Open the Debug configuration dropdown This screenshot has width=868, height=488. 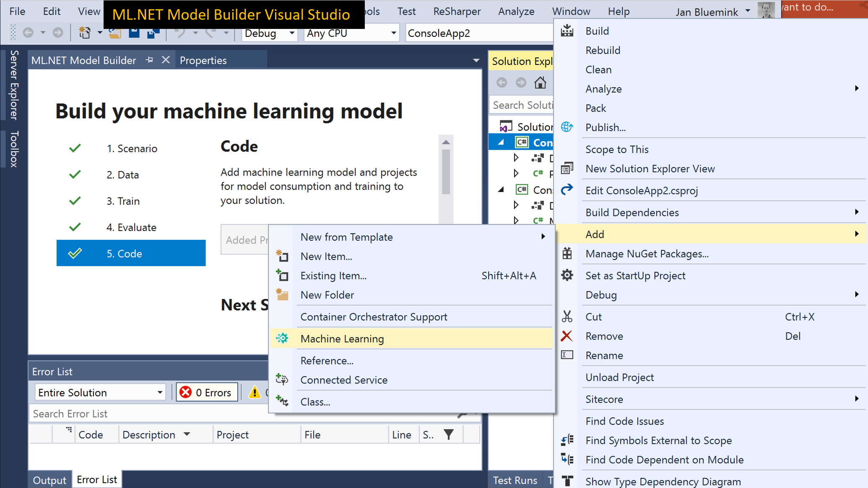pyautogui.click(x=292, y=33)
